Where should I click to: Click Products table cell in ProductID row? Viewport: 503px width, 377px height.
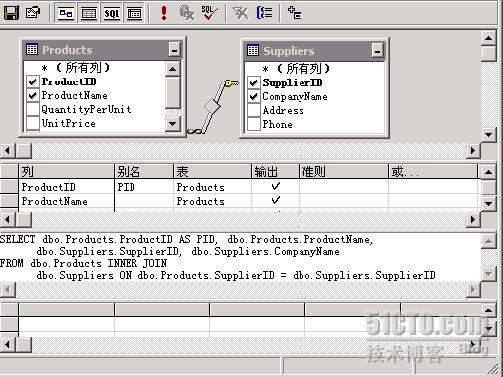212,187
